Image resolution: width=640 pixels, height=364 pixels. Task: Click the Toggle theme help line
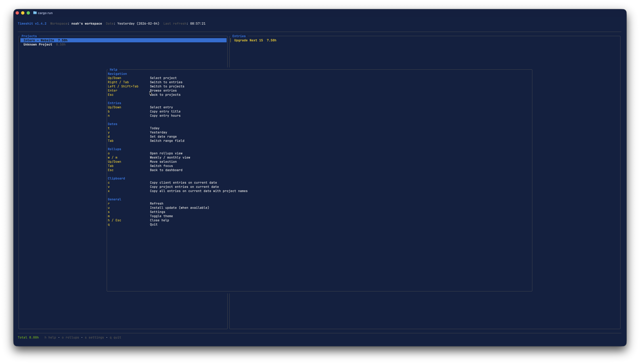tap(161, 216)
